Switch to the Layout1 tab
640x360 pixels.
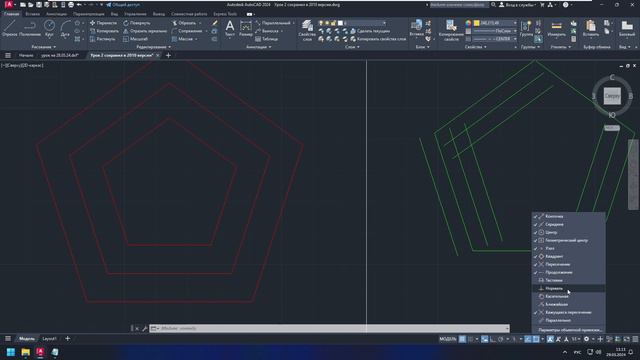[x=50, y=339]
